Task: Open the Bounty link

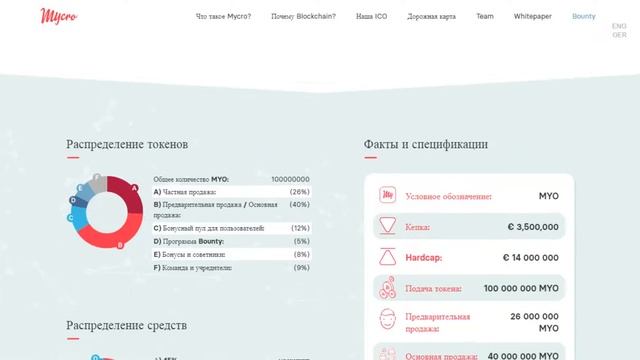Action: point(584,16)
